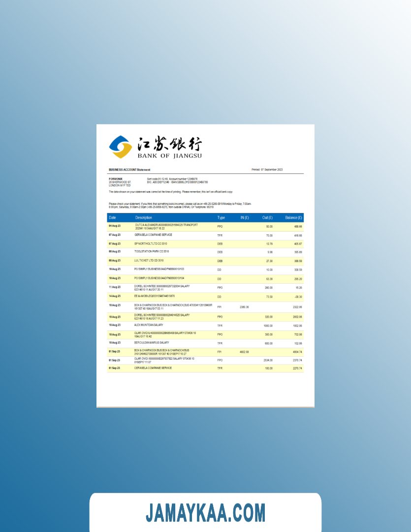411x532 pixels.
Task: Click the 1000.00 out amount
Action: pyautogui.click(x=268, y=326)
